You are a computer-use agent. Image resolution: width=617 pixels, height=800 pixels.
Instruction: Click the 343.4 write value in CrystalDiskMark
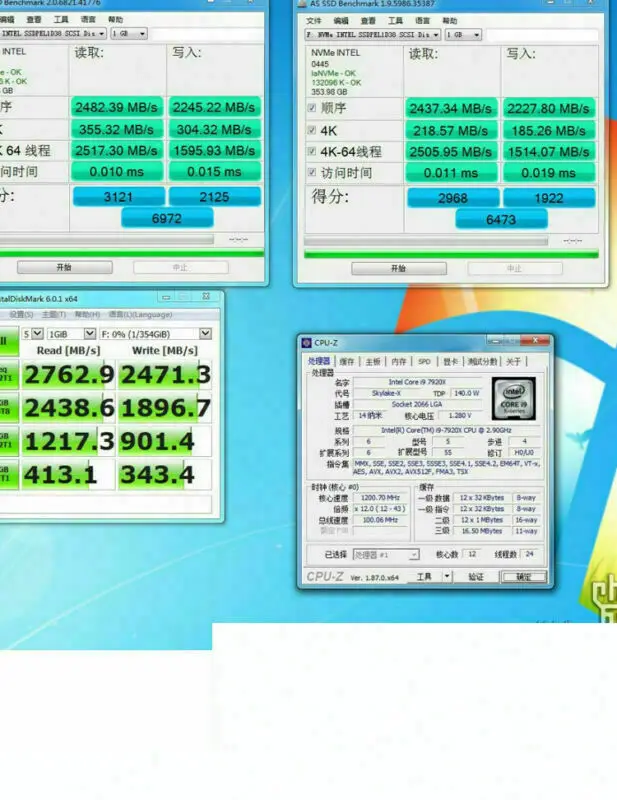[x=165, y=475]
